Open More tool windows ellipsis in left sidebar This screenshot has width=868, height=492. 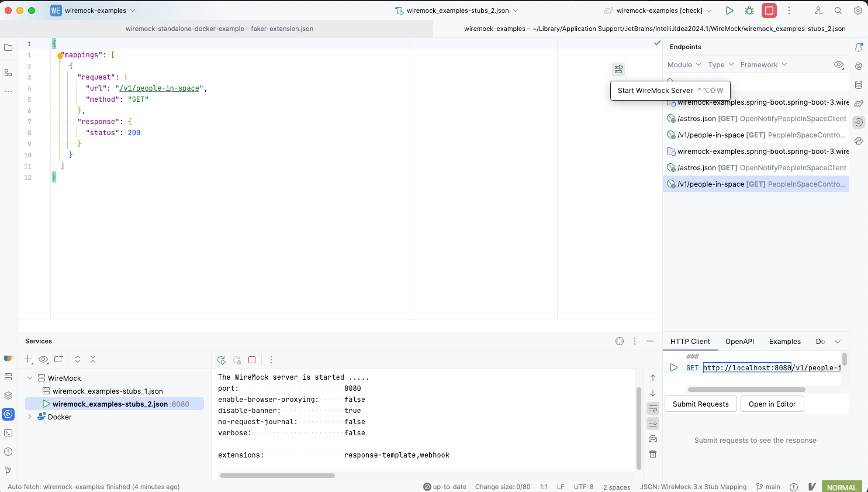(x=8, y=91)
